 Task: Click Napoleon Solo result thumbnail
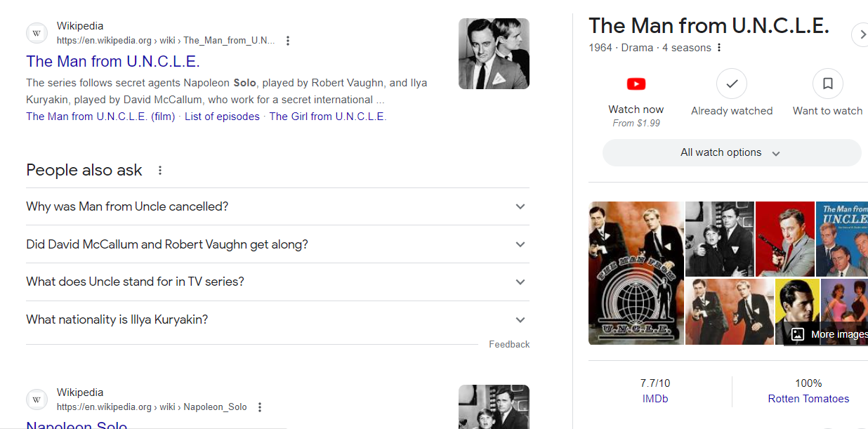(494, 407)
